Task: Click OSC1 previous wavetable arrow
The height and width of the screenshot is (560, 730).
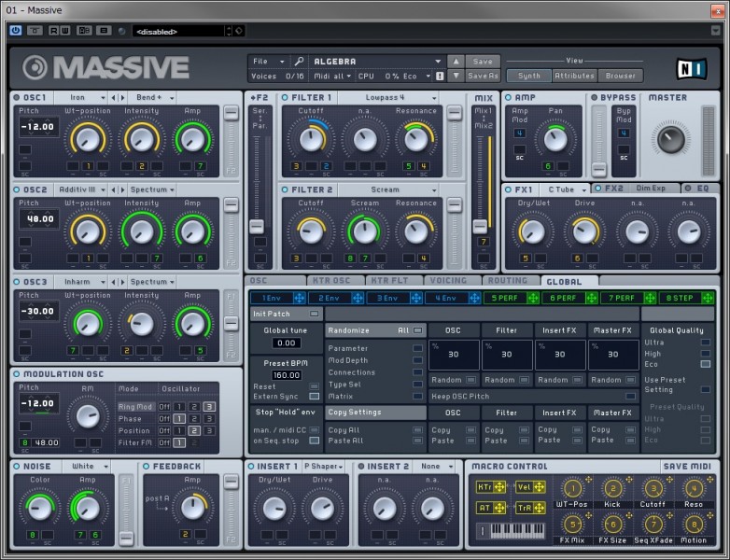Action: point(114,98)
